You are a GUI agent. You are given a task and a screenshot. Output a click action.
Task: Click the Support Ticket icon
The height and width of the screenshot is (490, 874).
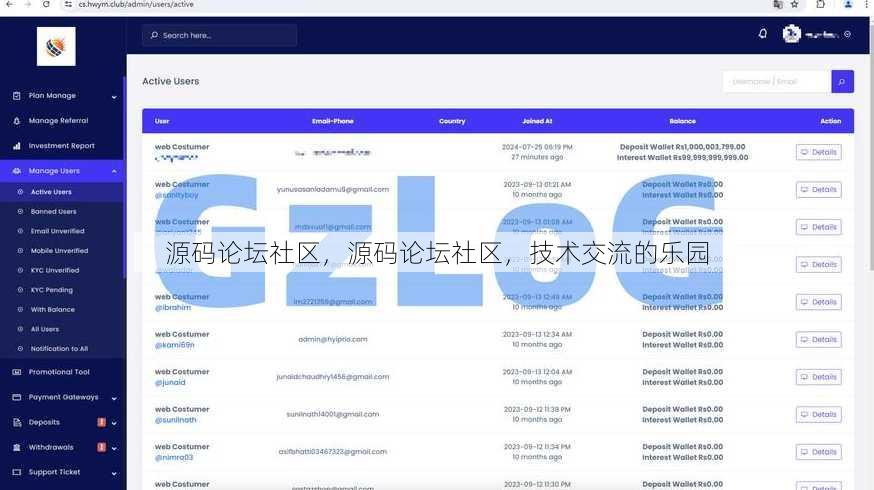click(x=17, y=472)
